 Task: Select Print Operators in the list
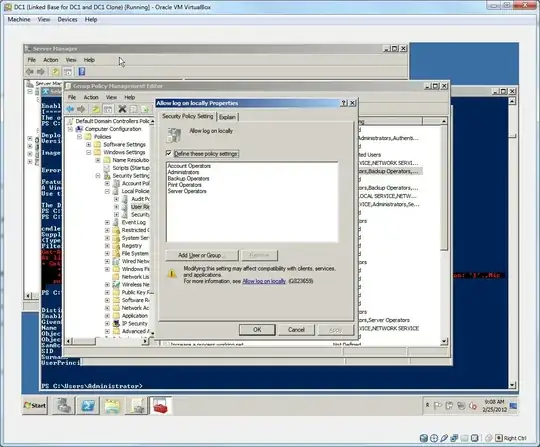point(185,185)
